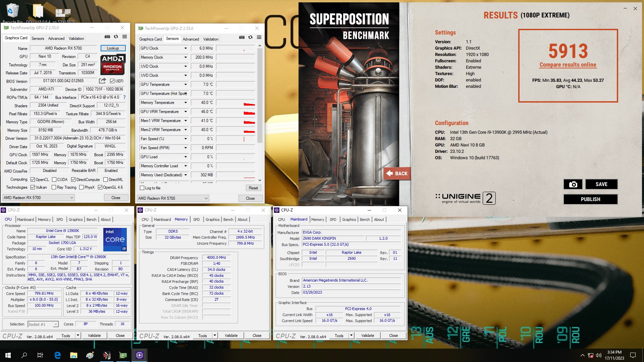Click the refresh icon in GPU-Z Sensors window
Image resolution: width=644 pixels, height=362 pixels.
251,37
